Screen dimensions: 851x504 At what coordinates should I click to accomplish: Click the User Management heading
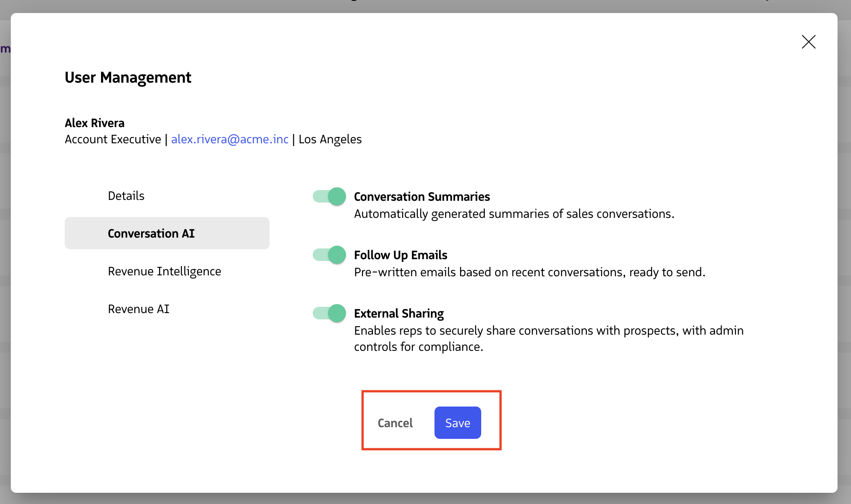pyautogui.click(x=128, y=78)
